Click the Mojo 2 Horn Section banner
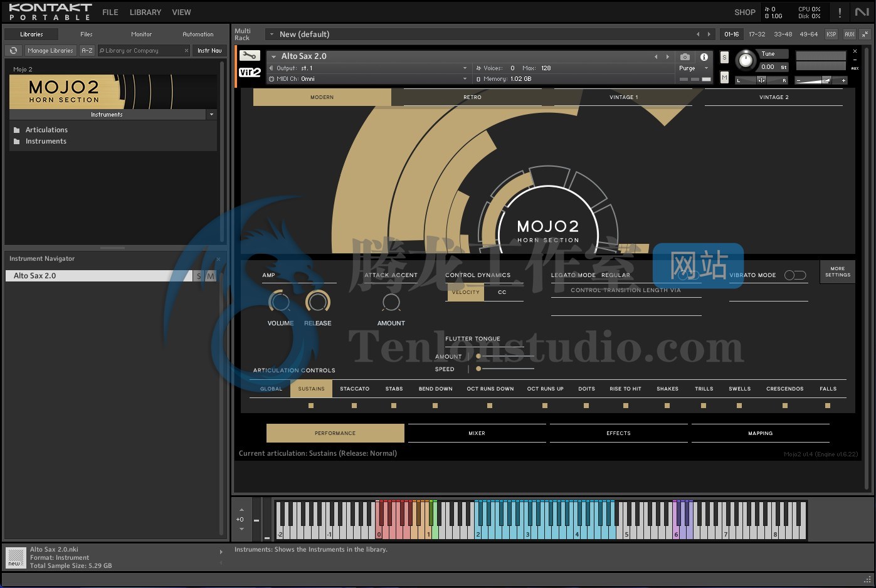The image size is (876, 588). click(x=113, y=92)
